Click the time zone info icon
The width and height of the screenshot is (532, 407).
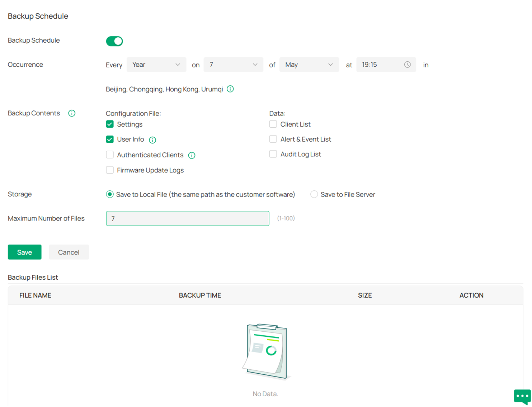click(230, 89)
